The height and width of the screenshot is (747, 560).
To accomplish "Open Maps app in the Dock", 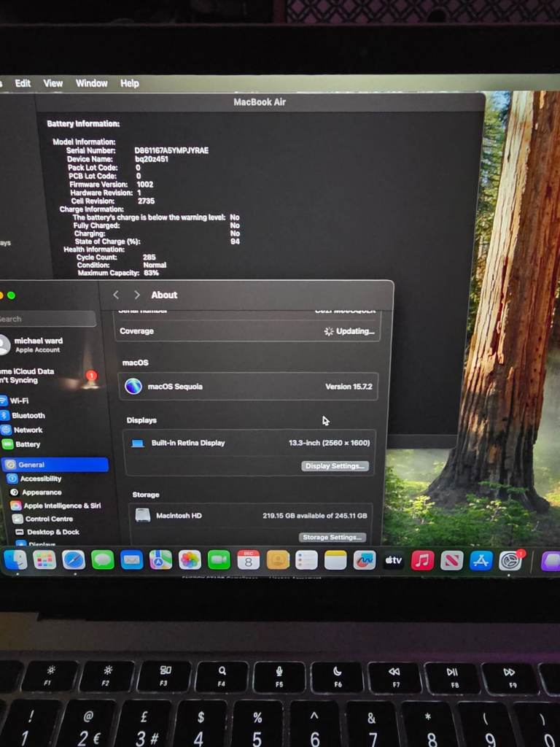I will 160,560.
